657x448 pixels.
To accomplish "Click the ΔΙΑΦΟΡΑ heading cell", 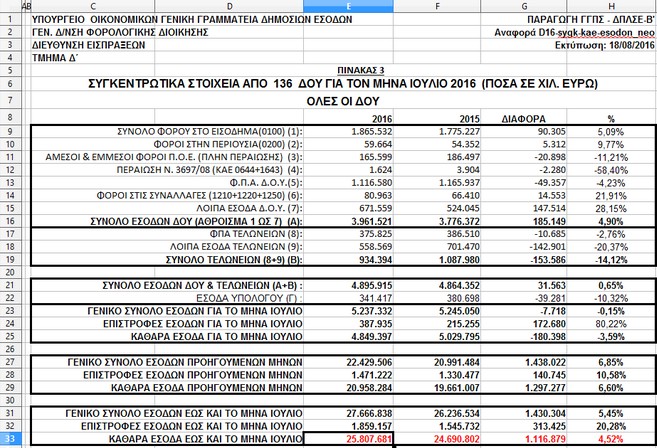I will 524,119.
